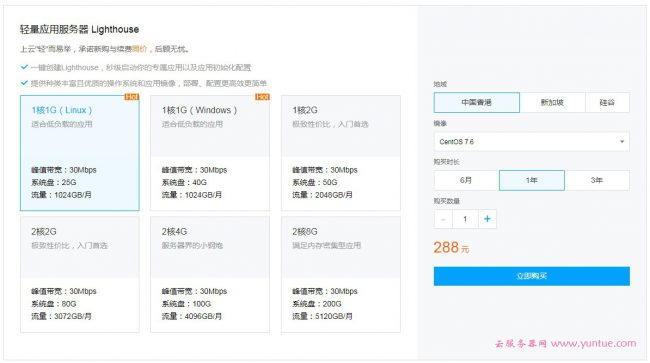Click the Hot badge on the Windows plan
Image resolution: width=650 pixels, height=363 pixels.
262,97
